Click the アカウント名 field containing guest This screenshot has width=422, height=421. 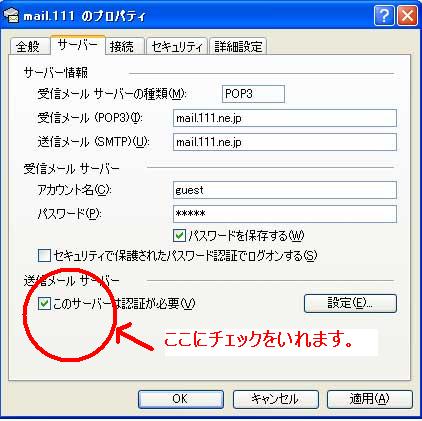click(285, 190)
